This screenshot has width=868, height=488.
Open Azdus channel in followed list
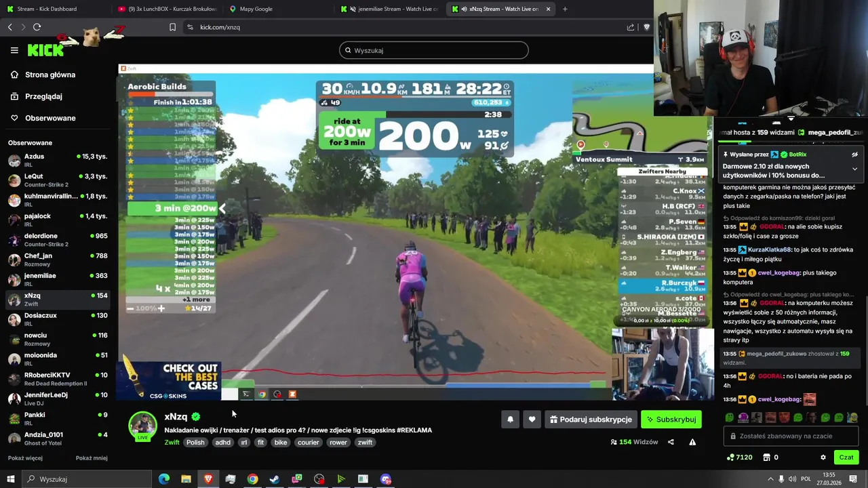[58, 161]
